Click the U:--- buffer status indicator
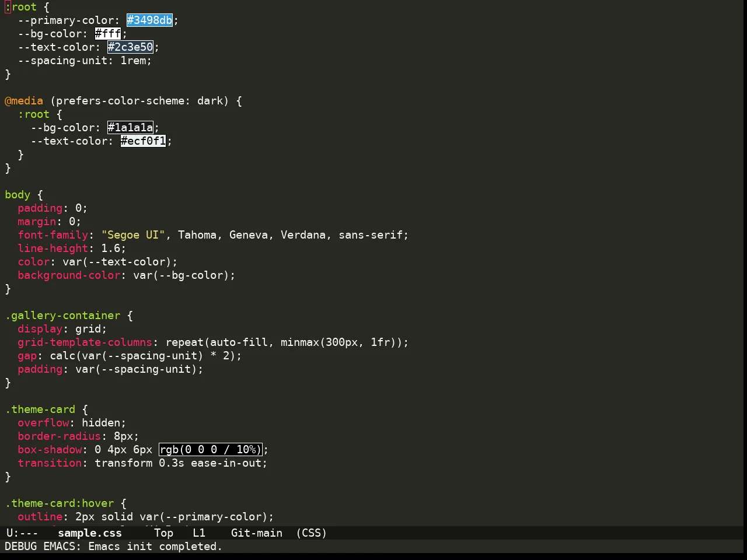Viewport: 747px width, 560px height. (x=22, y=533)
